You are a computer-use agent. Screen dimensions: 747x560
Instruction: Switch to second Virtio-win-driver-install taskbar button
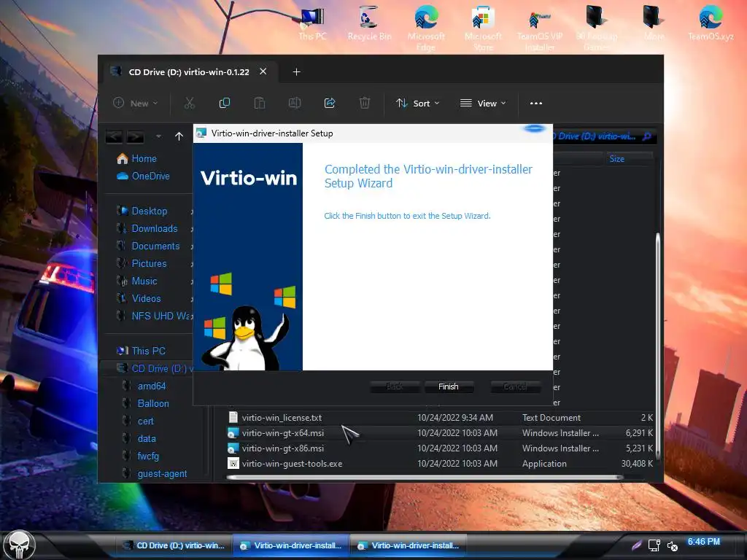tap(409, 545)
